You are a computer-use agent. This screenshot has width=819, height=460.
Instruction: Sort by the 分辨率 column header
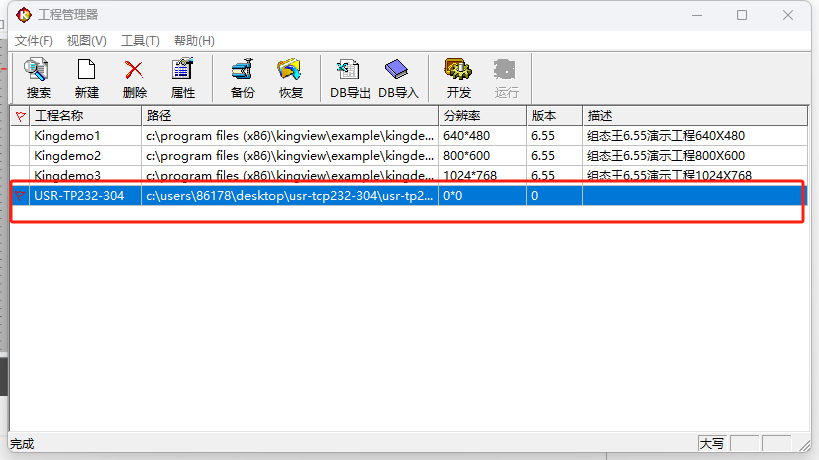click(x=482, y=116)
